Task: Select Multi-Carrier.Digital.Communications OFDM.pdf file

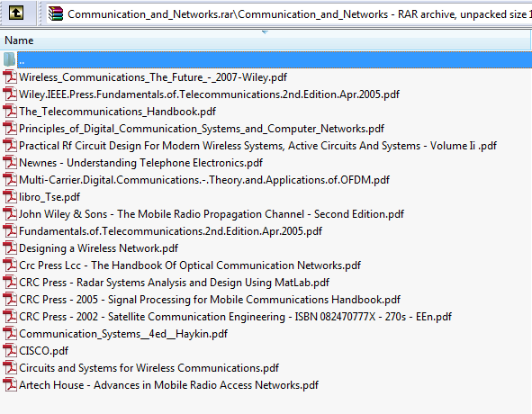Action: (204, 180)
